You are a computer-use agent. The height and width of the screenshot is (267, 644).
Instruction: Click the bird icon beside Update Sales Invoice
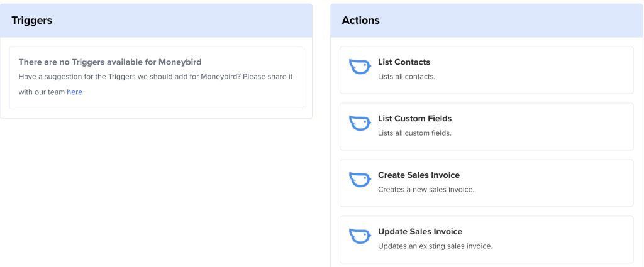tap(359, 236)
